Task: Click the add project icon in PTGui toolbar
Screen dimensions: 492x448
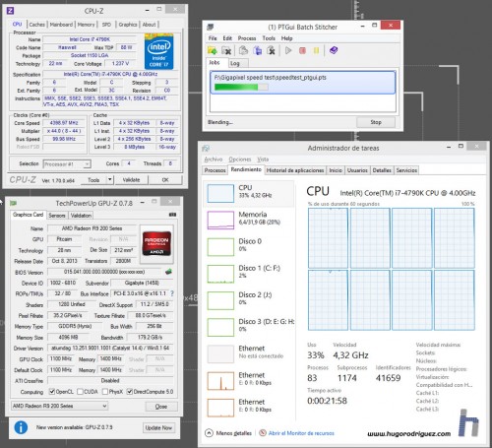Action: click(213, 50)
